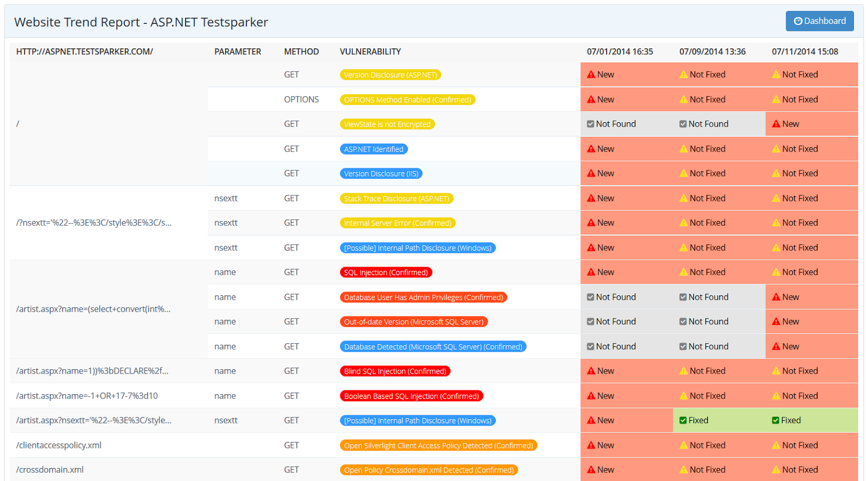Click ViewState Not Found check under 07/01/2014
The width and height of the screenshot is (868, 481).
(591, 124)
